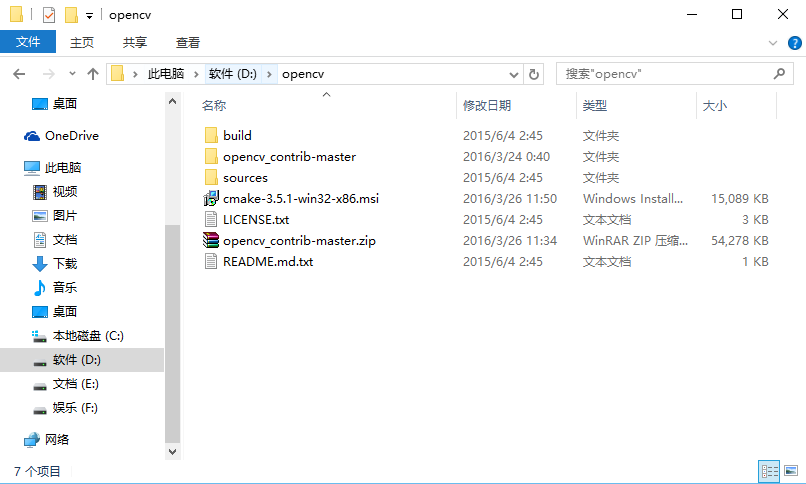Click the search opencv input field

[665, 74]
